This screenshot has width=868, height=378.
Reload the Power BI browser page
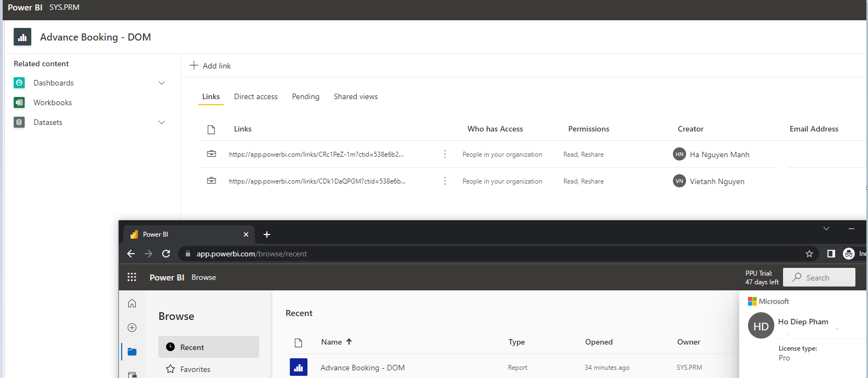click(x=166, y=254)
